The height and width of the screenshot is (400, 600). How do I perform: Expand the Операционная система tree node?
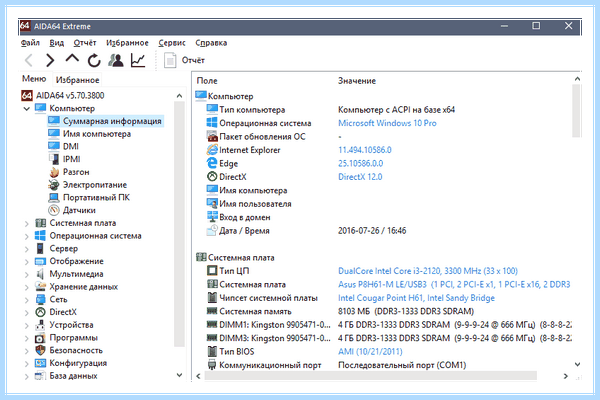[26, 236]
